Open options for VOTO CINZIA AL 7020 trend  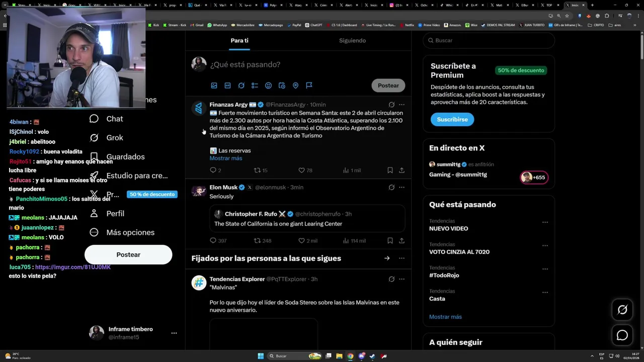[x=545, y=246]
